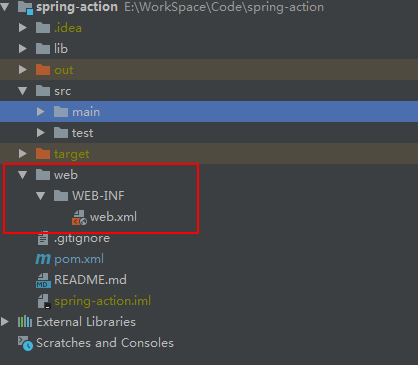Screen dimensions: 418x365
Task: Click the web folder icon
Action: (x=43, y=175)
